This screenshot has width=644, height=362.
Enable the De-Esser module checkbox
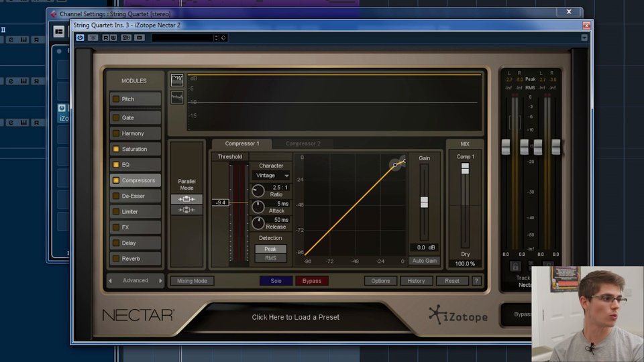coord(116,196)
